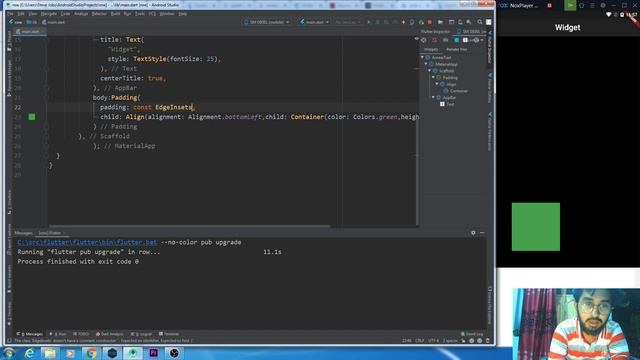This screenshot has height=360, width=640.
Task: Run the app with the green play button
Action: point(369,22)
